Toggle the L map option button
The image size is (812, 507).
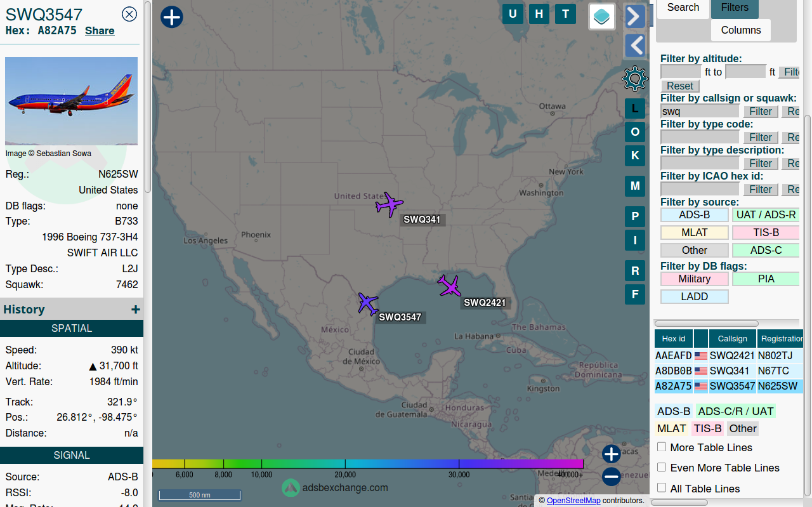point(635,109)
